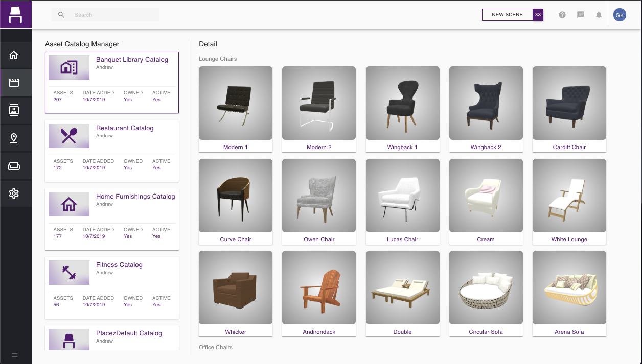Click the 207 assets count

pyautogui.click(x=58, y=100)
